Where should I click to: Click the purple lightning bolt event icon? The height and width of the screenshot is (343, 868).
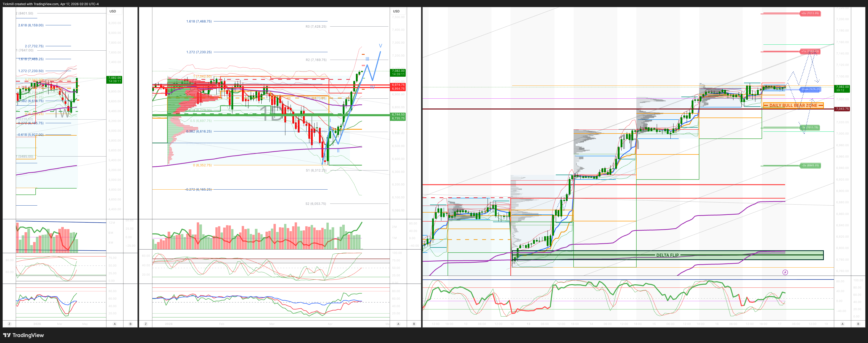point(785,272)
